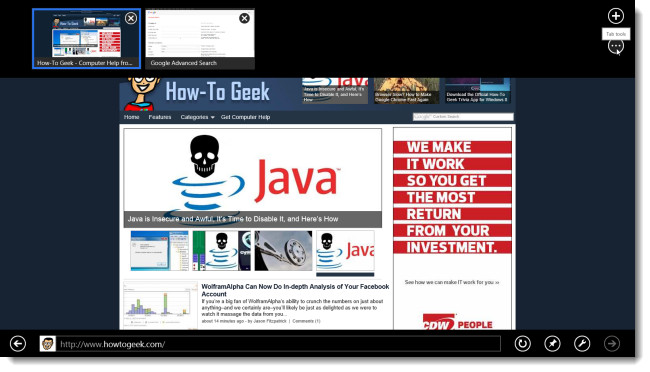Expand Categories dropdown
The height and width of the screenshot is (372, 650).
197,117
